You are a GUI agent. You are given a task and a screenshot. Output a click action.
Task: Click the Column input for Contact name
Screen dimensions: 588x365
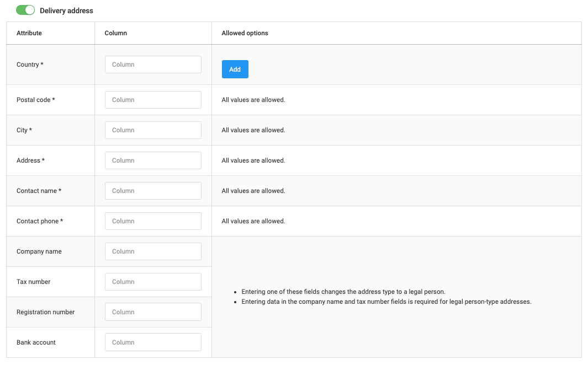(153, 190)
